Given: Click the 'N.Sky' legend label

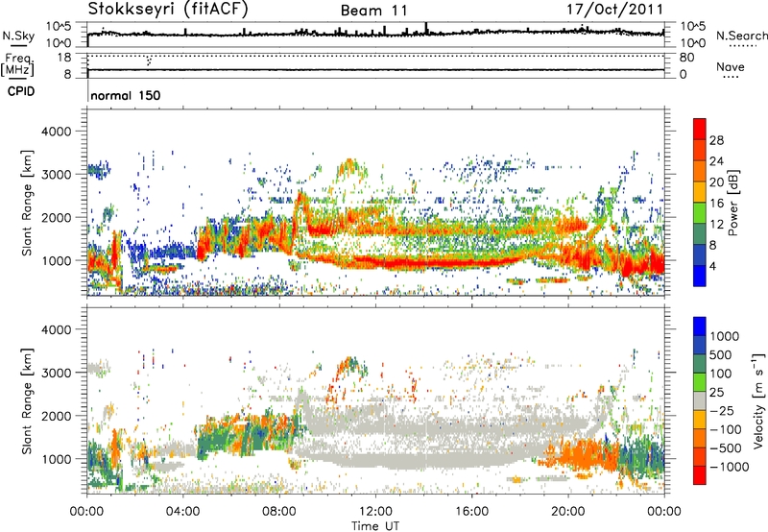Looking at the screenshot, I should (18, 36).
